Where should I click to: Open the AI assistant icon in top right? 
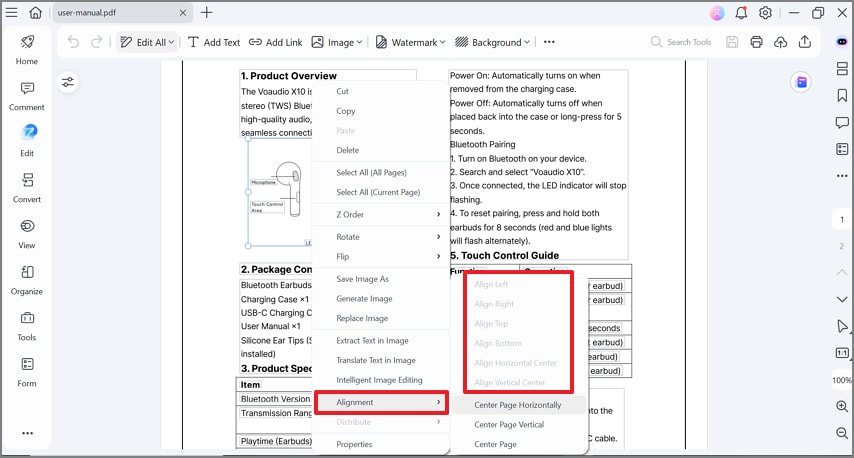coord(842,42)
